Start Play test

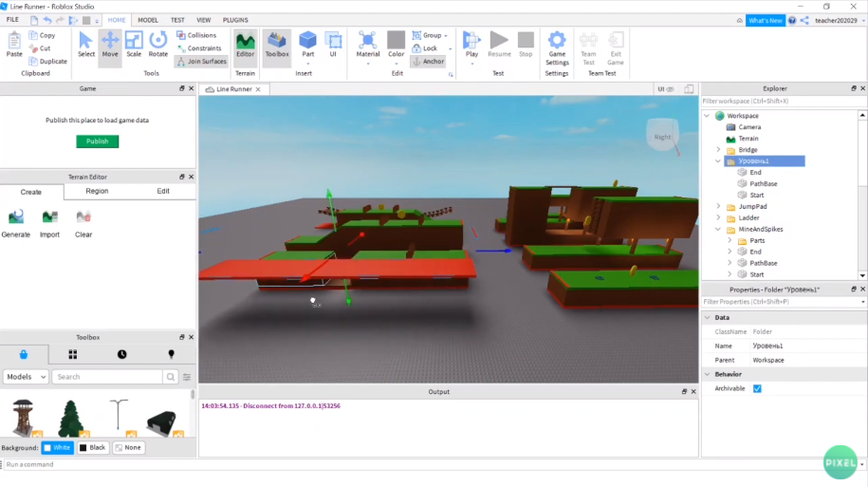click(x=471, y=45)
